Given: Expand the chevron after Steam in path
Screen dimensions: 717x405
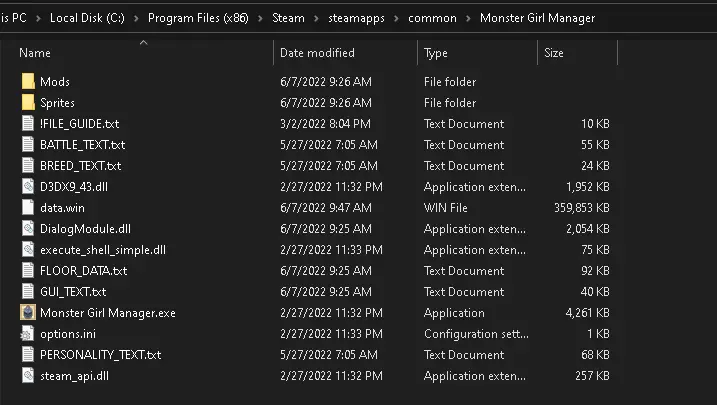Looking at the screenshot, I should pyautogui.click(x=316, y=18).
